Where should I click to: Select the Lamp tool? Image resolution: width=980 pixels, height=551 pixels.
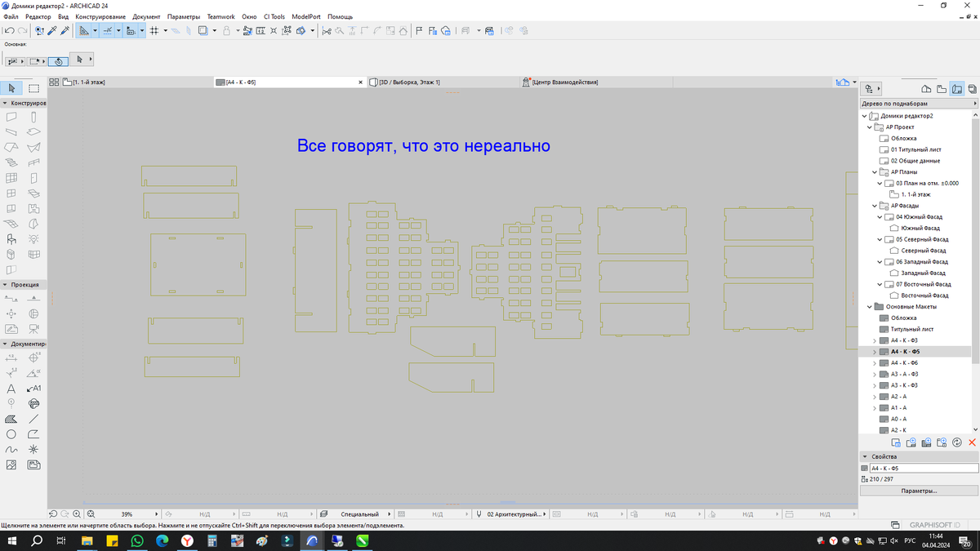coord(33,239)
